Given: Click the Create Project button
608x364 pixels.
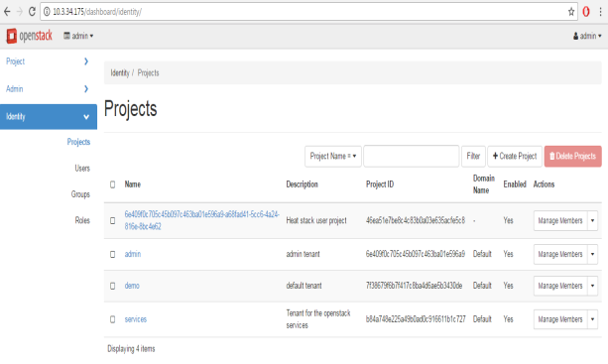Looking at the screenshot, I should coord(515,157).
